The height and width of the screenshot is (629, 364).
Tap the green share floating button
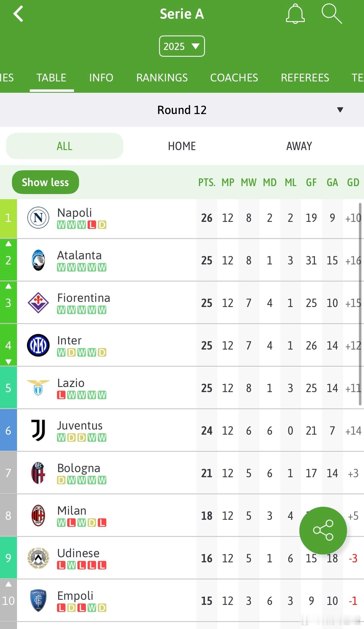click(323, 530)
